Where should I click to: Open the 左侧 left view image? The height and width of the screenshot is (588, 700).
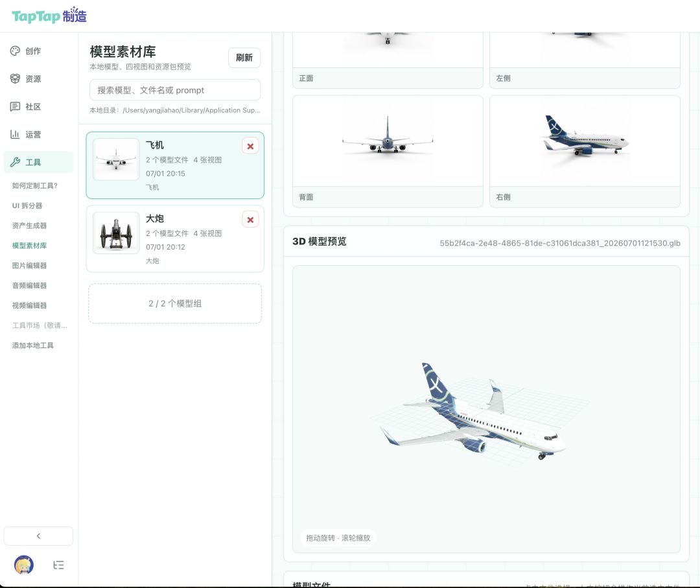point(585,50)
